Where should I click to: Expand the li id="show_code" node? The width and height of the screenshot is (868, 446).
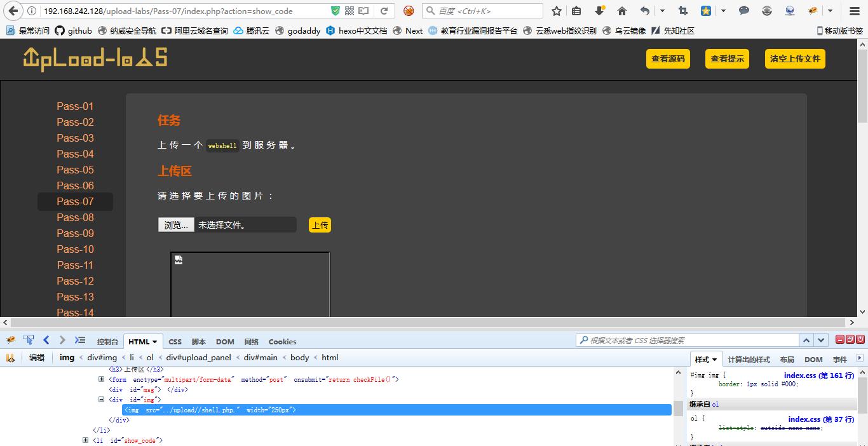pyautogui.click(x=86, y=440)
